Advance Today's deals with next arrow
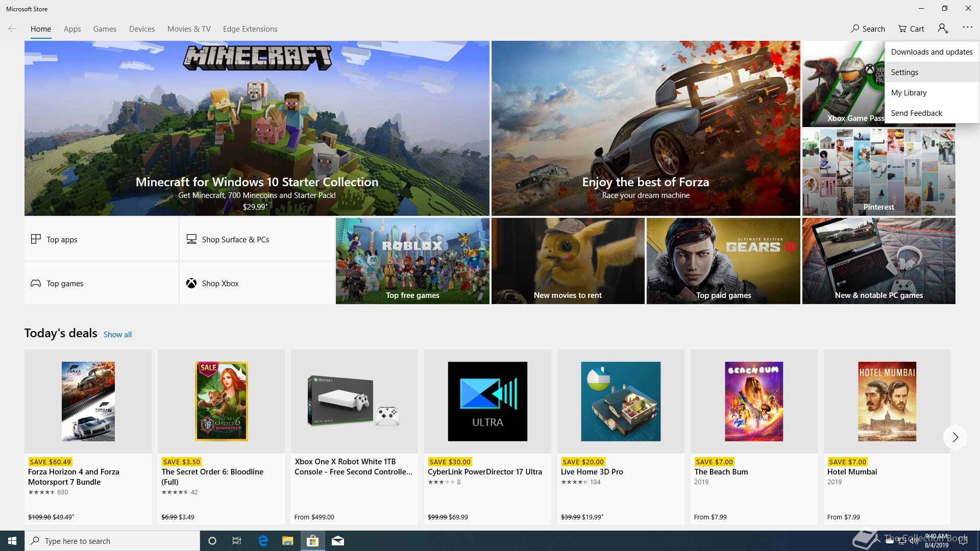Image resolution: width=980 pixels, height=551 pixels. pyautogui.click(x=955, y=437)
